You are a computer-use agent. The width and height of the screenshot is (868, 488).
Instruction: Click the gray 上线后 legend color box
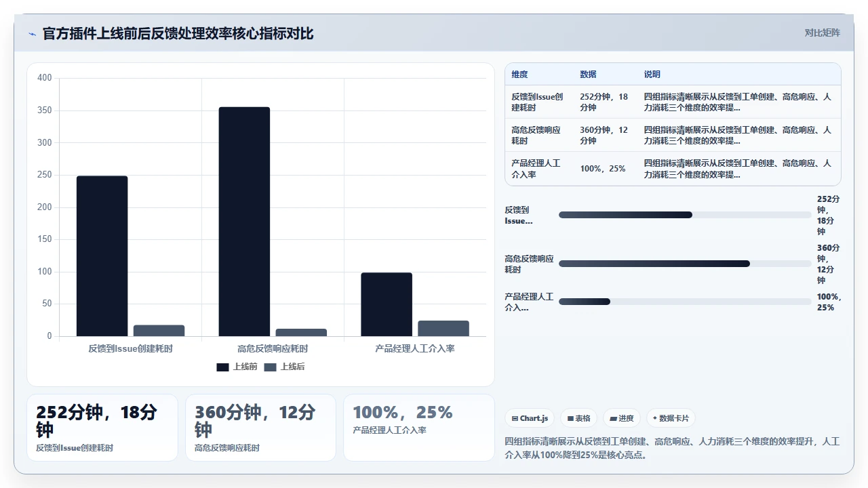pos(270,367)
